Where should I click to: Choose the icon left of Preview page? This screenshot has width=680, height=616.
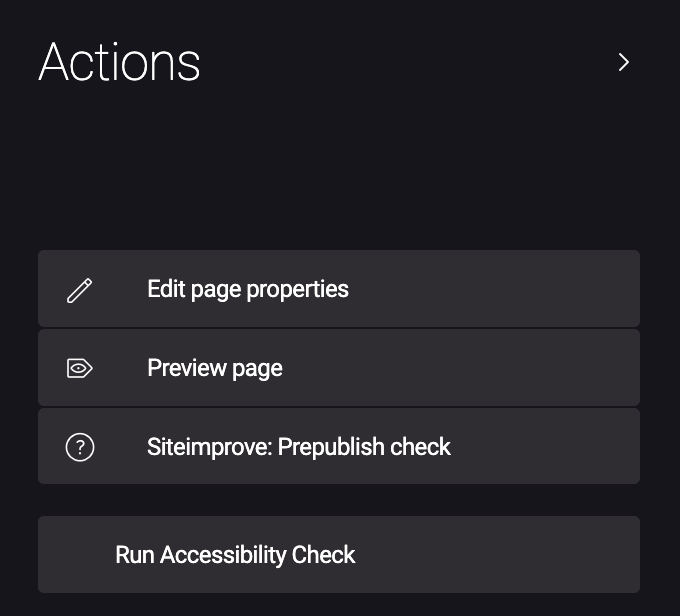pos(79,368)
